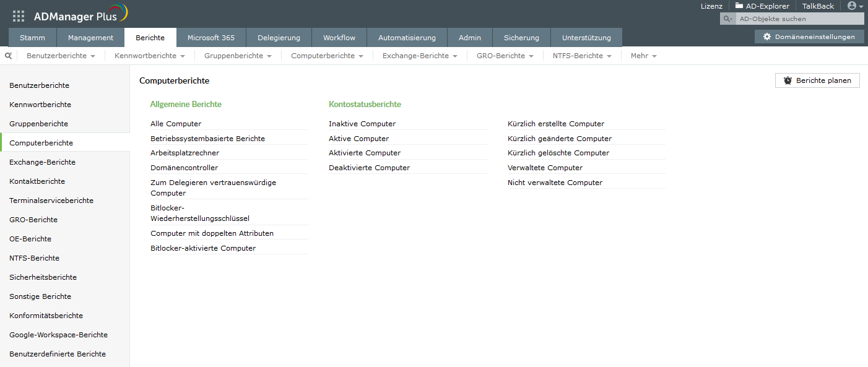Click the clock icon in Berichte planen
Image resolution: width=868 pixels, height=367 pixels.
tap(788, 80)
